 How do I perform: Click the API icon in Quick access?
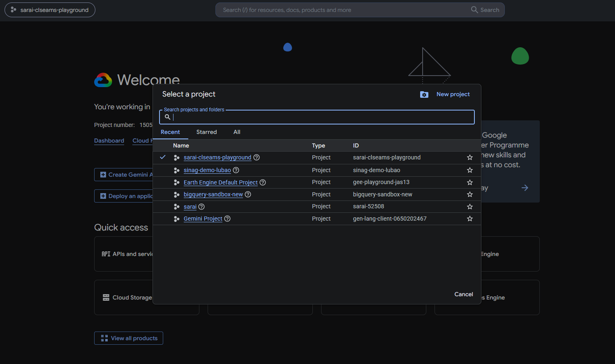[x=106, y=254]
